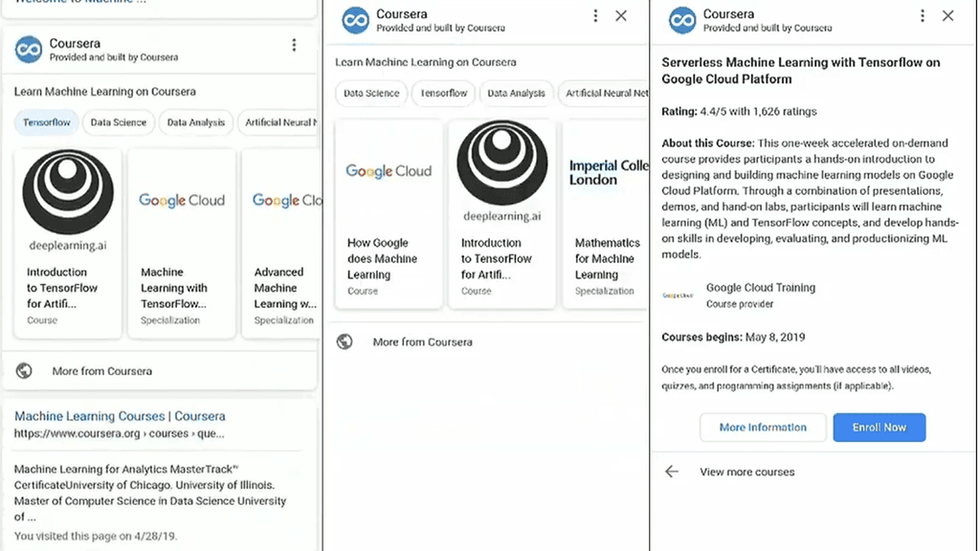The height and width of the screenshot is (551, 980).
Task: Open the three-dot menu in middle Coursera panel
Action: click(x=595, y=16)
